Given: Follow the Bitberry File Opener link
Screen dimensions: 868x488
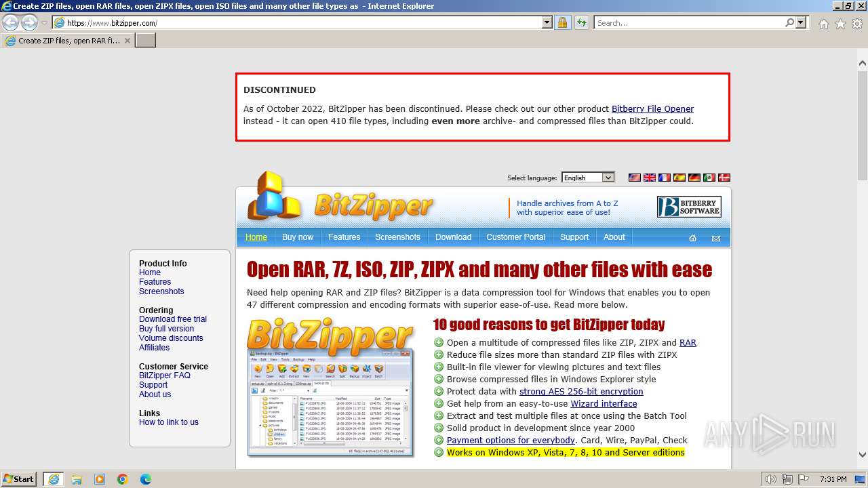Looking at the screenshot, I should coord(652,109).
